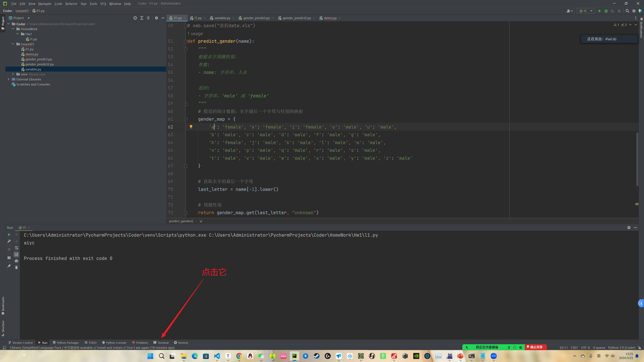Open run configuration wrench icon

9,241
